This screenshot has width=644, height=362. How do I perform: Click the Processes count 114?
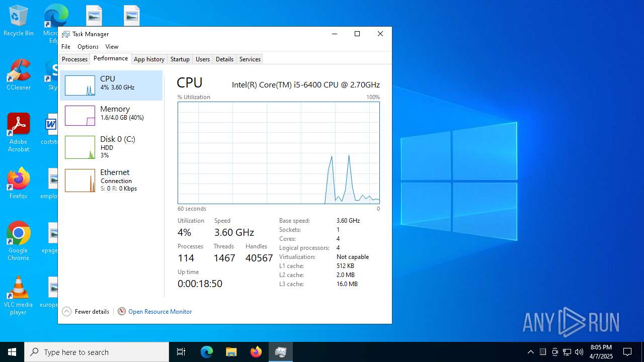point(186,258)
